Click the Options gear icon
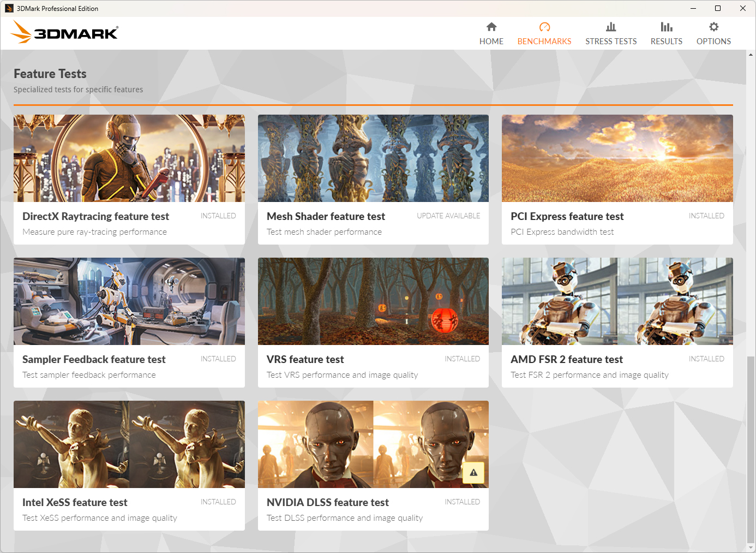This screenshot has width=756, height=553. [x=713, y=27]
